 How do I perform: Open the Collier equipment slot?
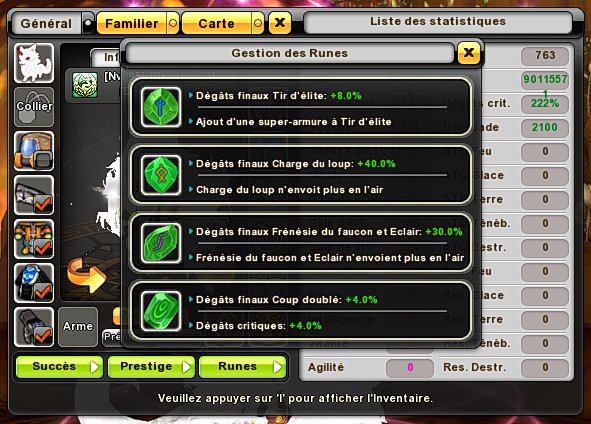pos(34,107)
